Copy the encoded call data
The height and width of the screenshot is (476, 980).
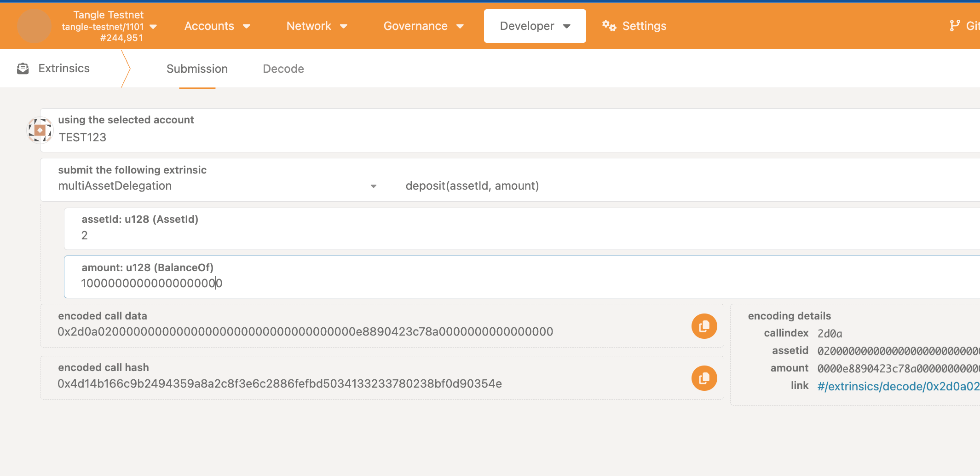click(x=703, y=325)
